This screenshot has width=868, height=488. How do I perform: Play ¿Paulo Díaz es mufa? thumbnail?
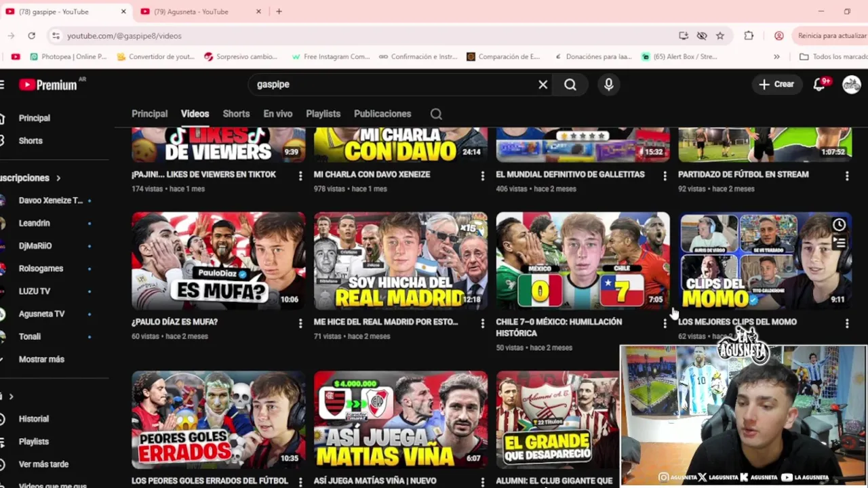(218, 261)
